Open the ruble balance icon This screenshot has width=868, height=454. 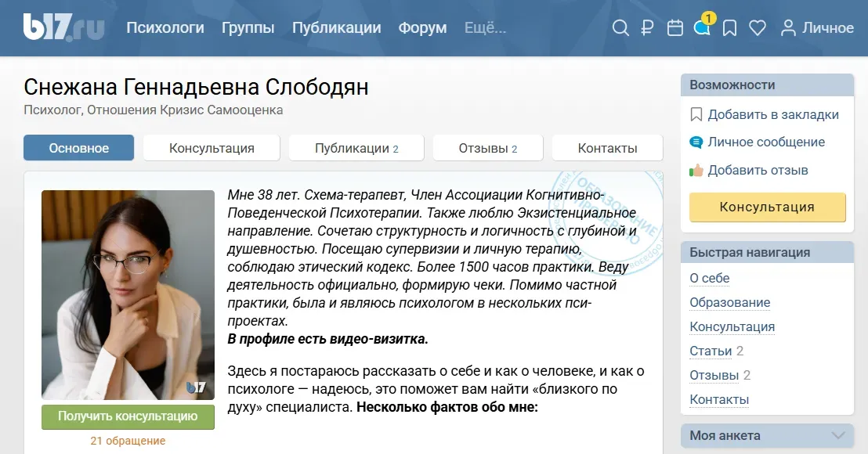point(647,27)
